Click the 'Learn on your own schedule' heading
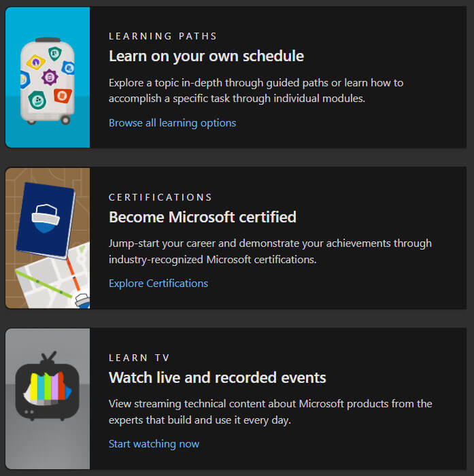Viewport: 474px width, 476px height. 206,56
